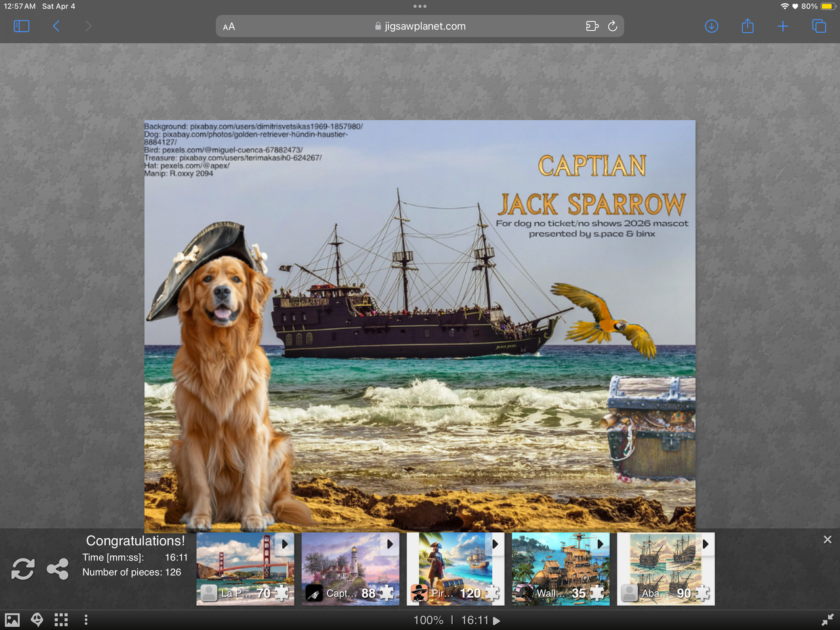Open the Safari share sheet
Image resolution: width=840 pixels, height=630 pixels.
(x=747, y=26)
